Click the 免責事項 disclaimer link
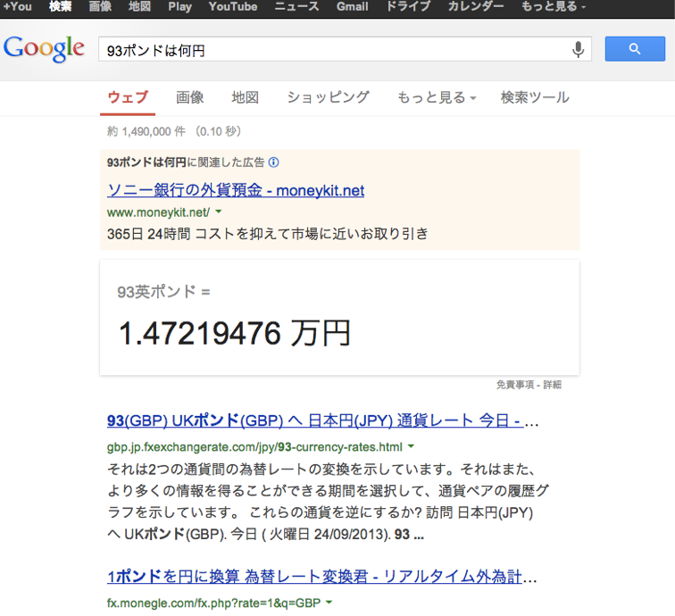The height and width of the screenshot is (616, 675). coord(515,385)
